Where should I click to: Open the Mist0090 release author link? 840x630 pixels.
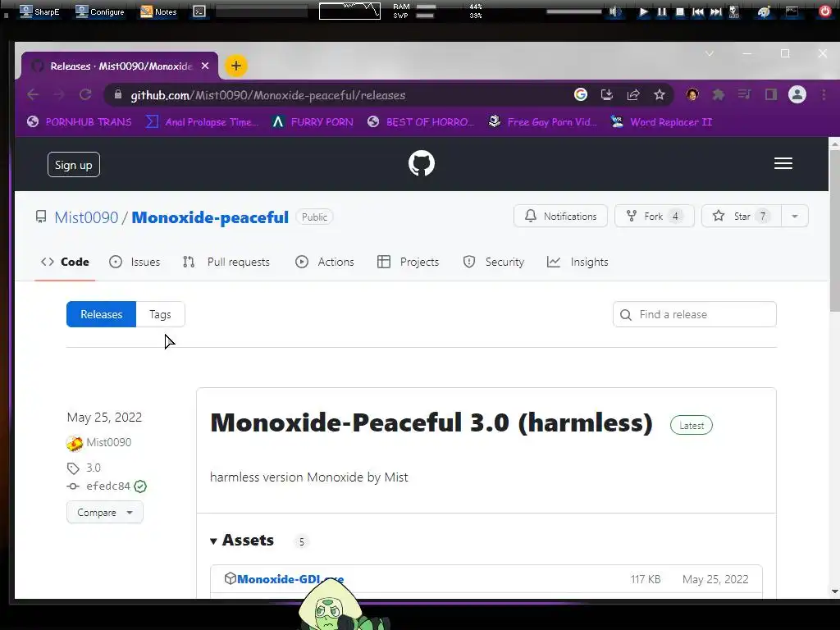tap(109, 442)
